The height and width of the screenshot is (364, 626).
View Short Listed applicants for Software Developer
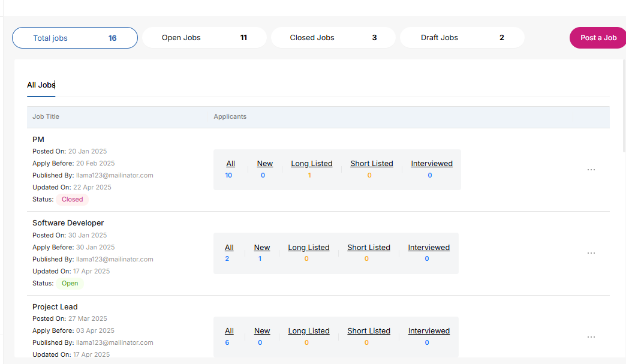[368, 248]
